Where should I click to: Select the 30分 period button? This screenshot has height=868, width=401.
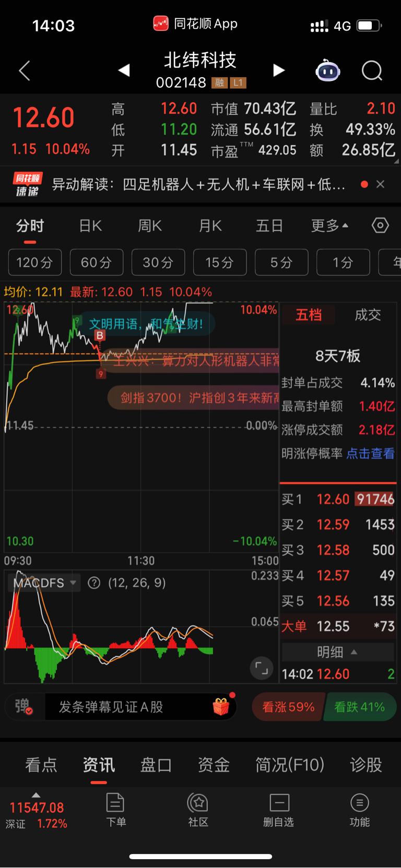[x=158, y=262]
